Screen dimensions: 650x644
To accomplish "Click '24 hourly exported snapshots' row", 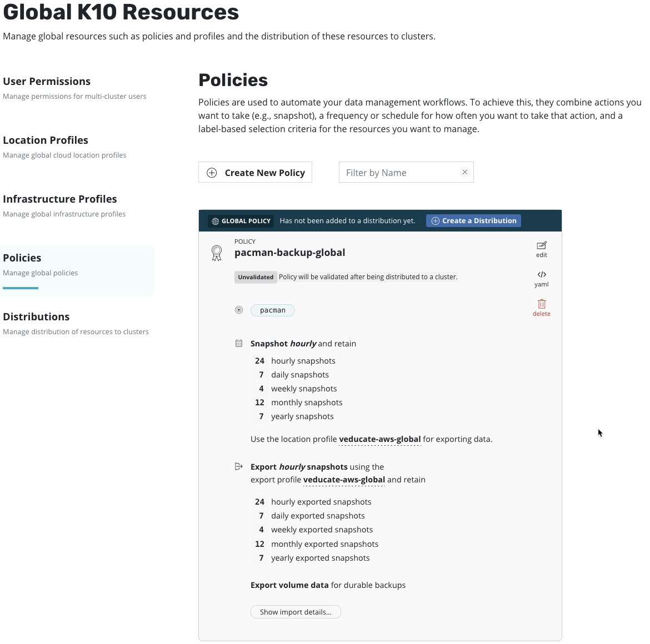I will point(313,501).
